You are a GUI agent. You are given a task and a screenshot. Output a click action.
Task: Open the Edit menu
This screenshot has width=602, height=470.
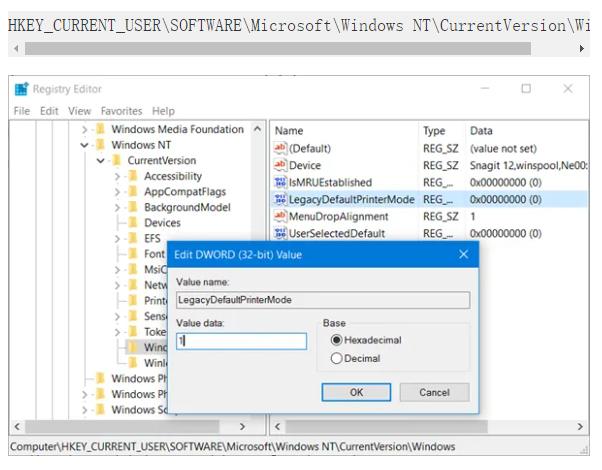point(49,111)
